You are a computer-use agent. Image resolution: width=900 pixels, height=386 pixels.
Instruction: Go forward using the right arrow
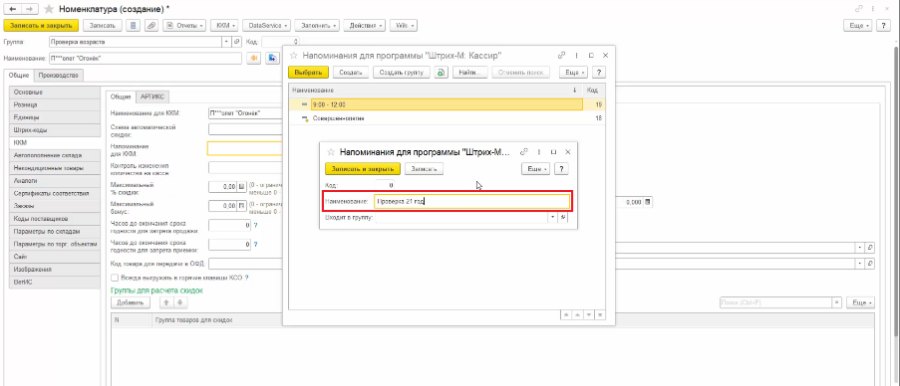pyautogui.click(x=30, y=9)
